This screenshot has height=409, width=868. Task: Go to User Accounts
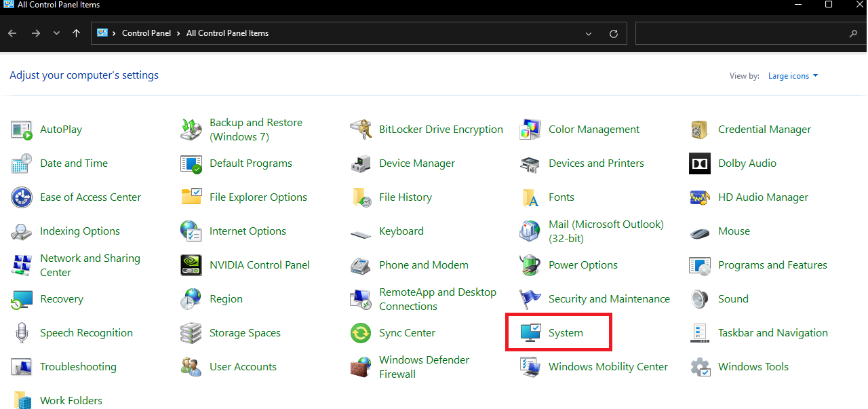point(243,367)
